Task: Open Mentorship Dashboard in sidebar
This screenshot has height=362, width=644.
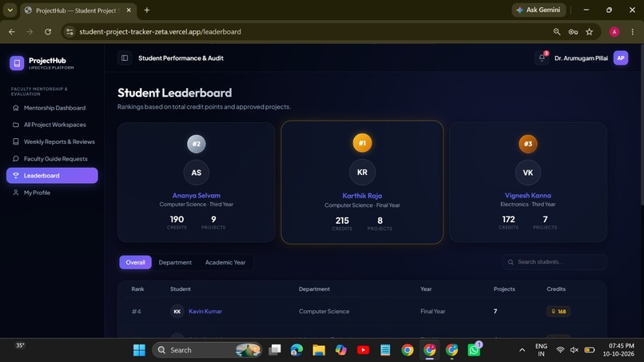Action: pos(52,108)
